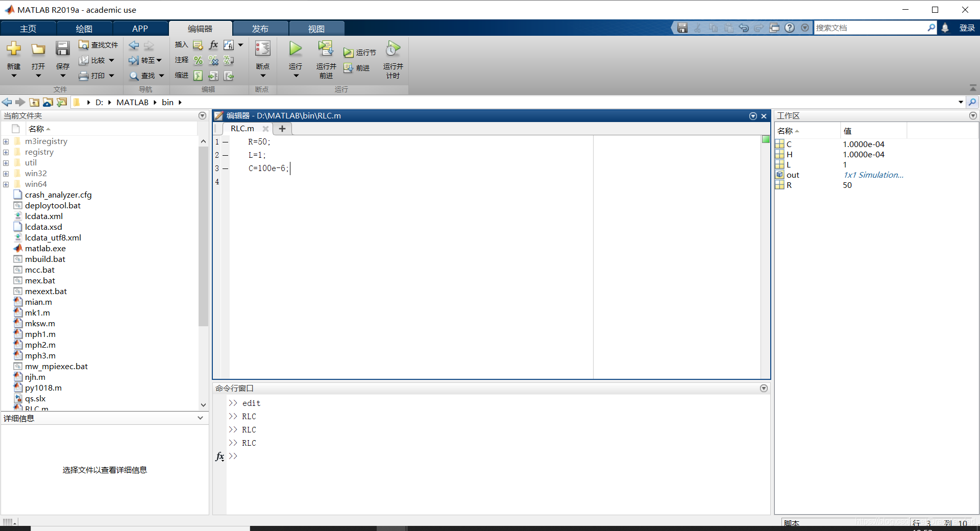Open the 新建 dropdown arrow
Screen dimensions: 980x531
(14, 76)
